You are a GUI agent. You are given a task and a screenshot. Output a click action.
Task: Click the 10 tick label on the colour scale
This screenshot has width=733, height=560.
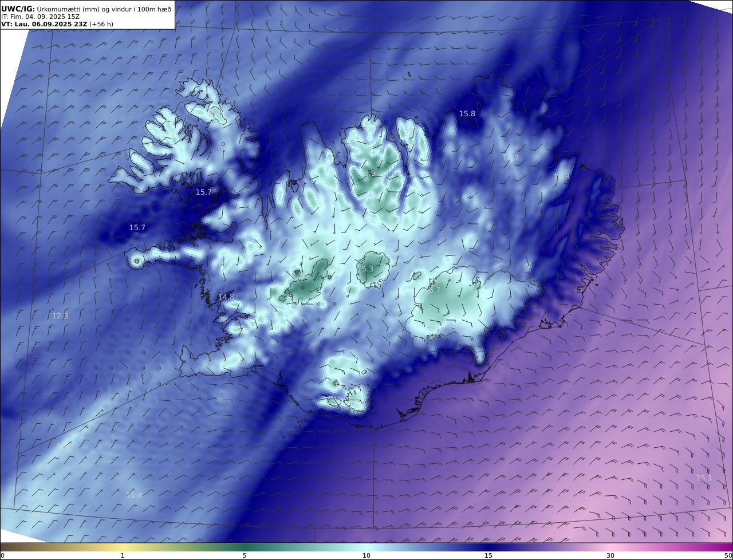click(x=366, y=555)
